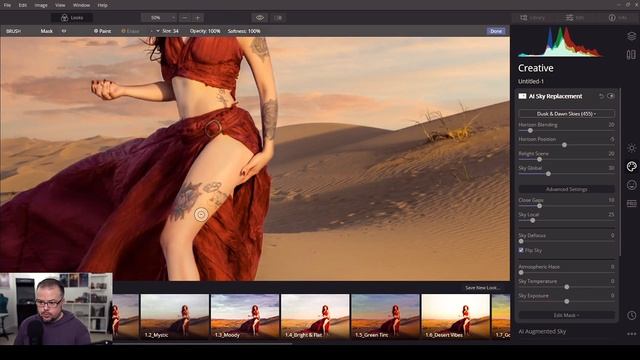640x360 pixels.
Task: Open the zoom level 50% dropdown
Action: [159, 18]
